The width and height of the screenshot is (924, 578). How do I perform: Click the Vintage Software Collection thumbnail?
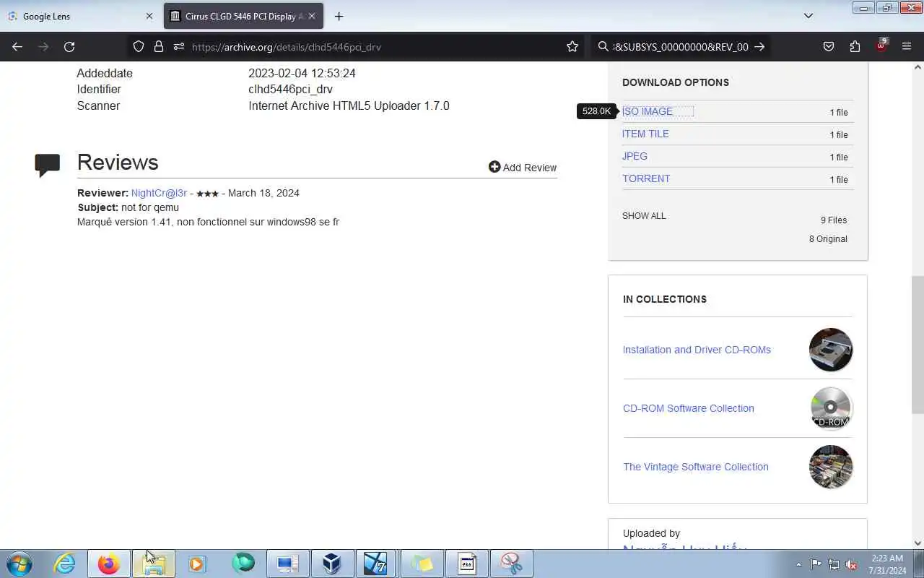[x=831, y=467]
